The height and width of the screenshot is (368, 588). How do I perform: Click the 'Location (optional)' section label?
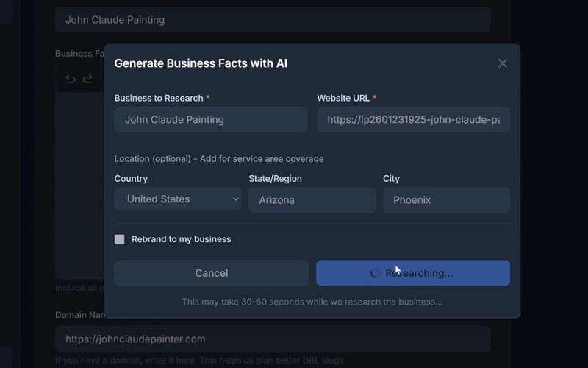218,158
